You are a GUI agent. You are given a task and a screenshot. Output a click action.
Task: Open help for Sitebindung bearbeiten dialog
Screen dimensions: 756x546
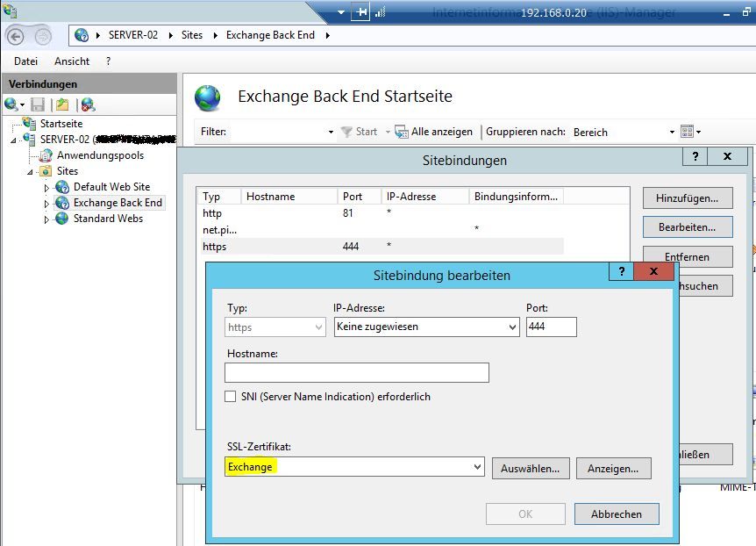[622, 271]
